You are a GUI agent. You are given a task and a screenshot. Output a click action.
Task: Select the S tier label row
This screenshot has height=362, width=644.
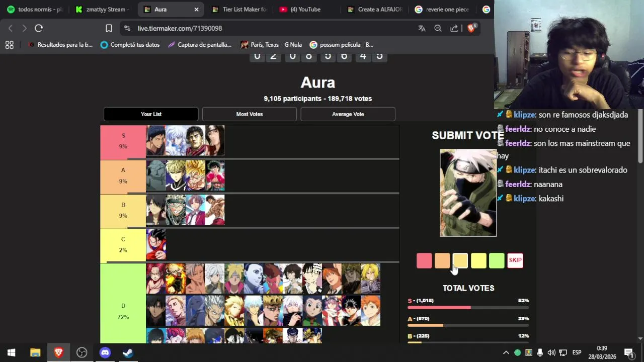click(x=123, y=141)
